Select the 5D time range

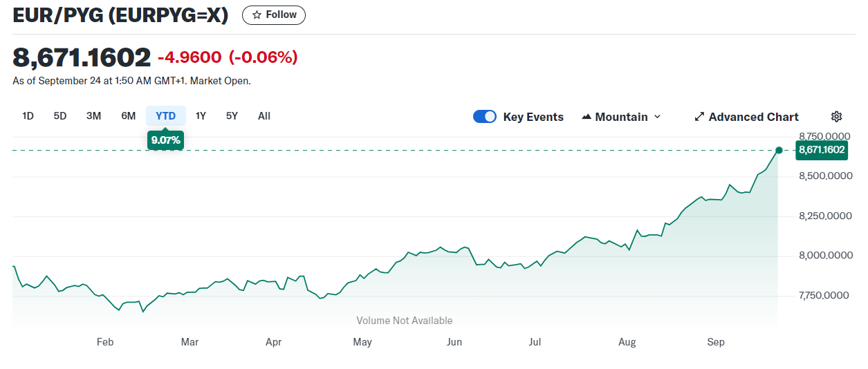(x=60, y=116)
